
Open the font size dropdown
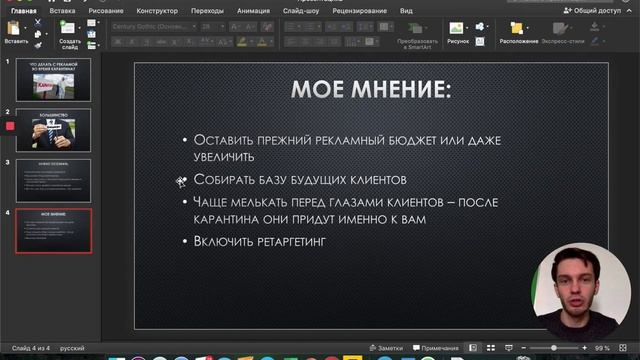[222, 27]
